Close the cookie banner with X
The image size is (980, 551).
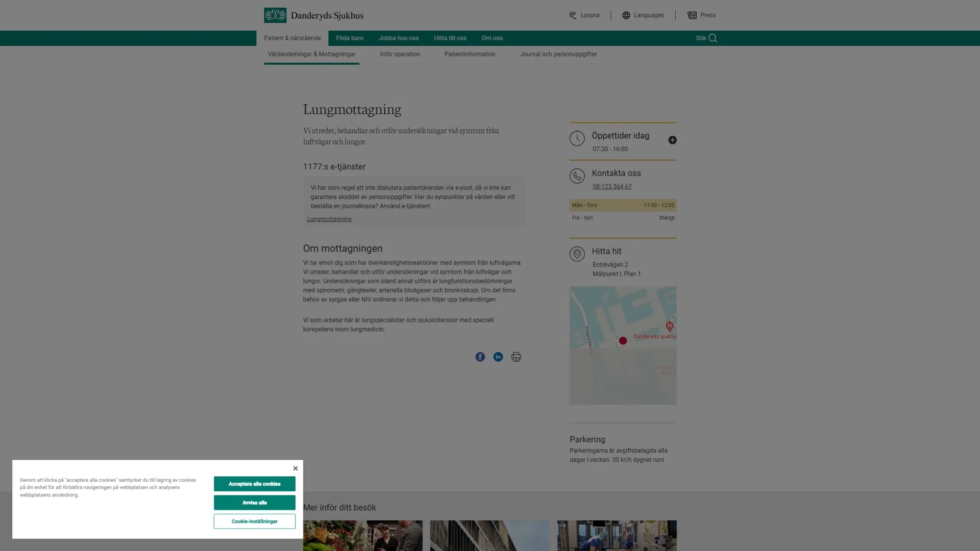tap(295, 468)
